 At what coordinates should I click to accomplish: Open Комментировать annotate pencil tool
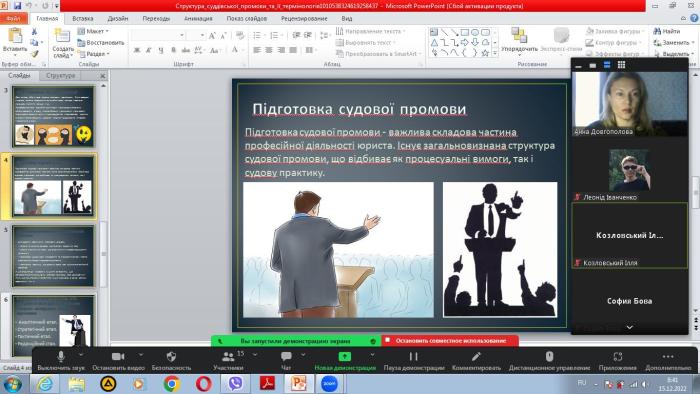(x=476, y=361)
